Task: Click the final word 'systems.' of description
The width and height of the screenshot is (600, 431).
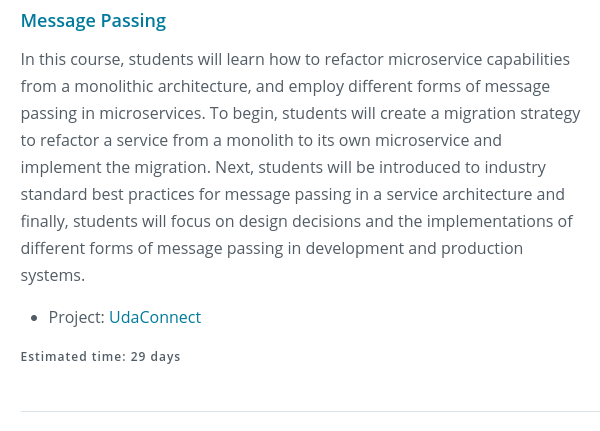Action: coord(53,276)
